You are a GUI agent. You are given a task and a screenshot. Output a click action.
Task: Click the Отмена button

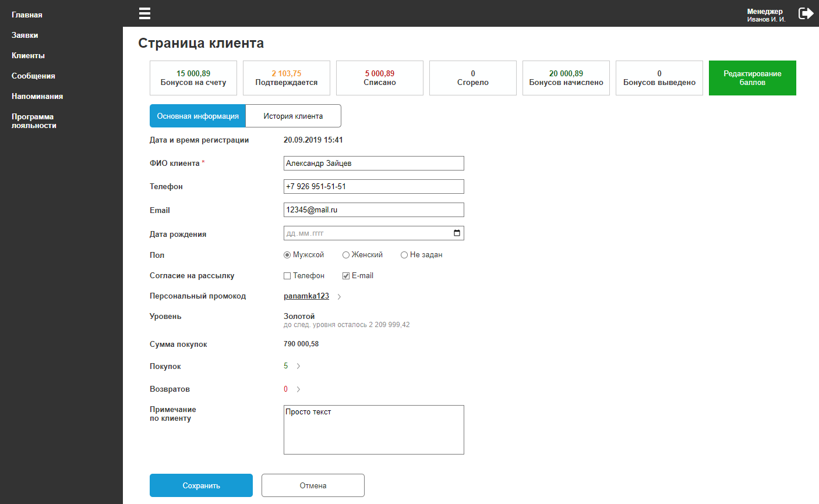pos(313,485)
